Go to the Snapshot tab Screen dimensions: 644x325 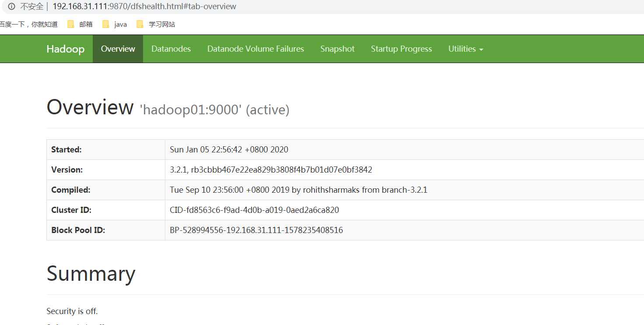(x=337, y=49)
